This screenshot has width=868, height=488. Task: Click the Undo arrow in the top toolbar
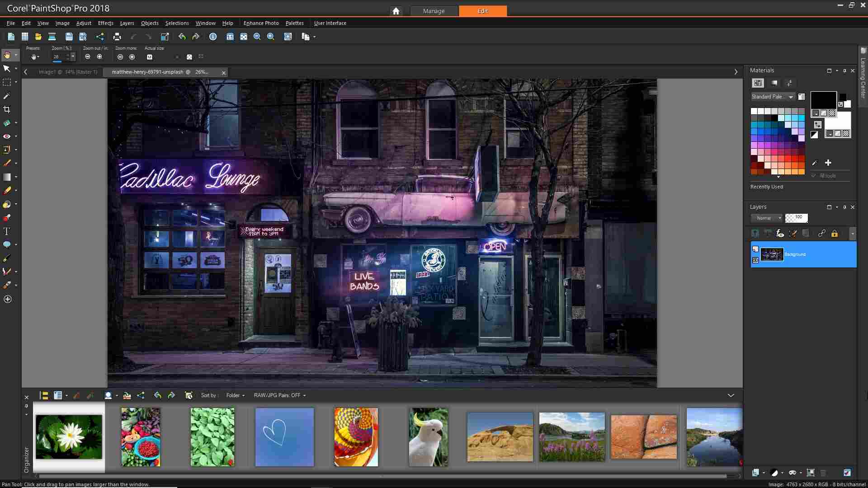(182, 37)
